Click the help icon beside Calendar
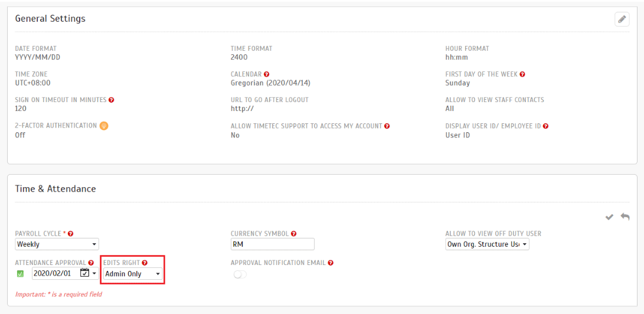The image size is (644, 314). [x=267, y=74]
